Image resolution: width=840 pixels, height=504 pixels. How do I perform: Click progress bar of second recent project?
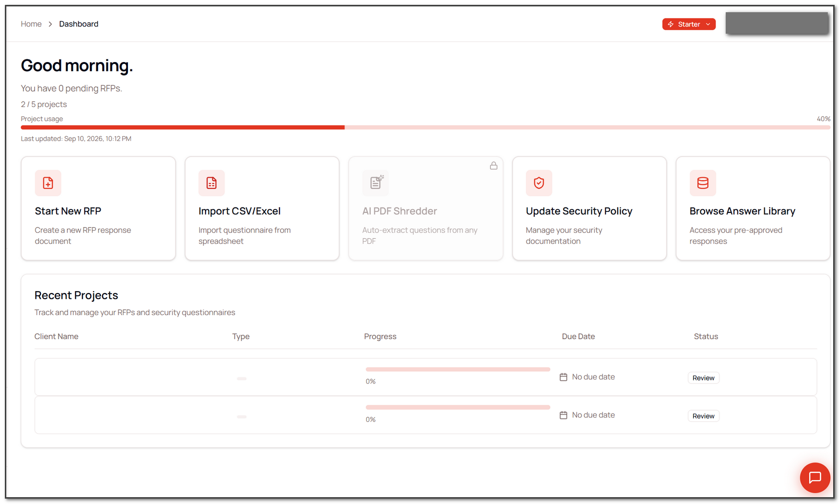pyautogui.click(x=458, y=407)
